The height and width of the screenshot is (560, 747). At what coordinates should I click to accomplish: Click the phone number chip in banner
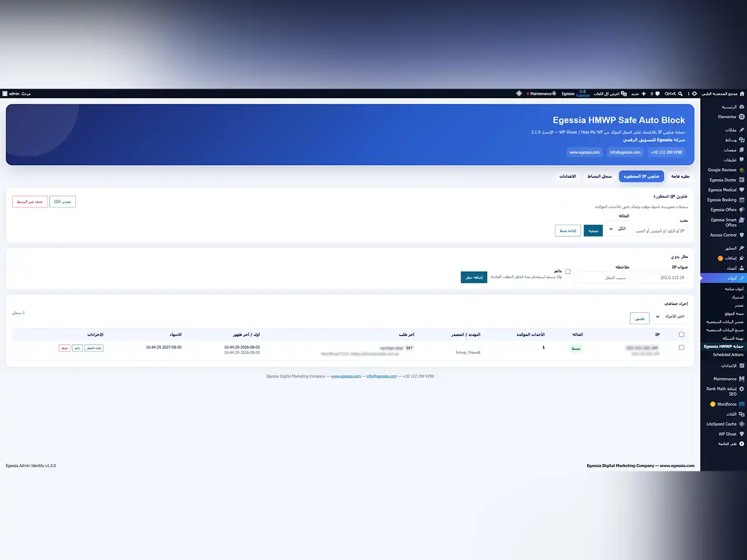click(x=666, y=152)
